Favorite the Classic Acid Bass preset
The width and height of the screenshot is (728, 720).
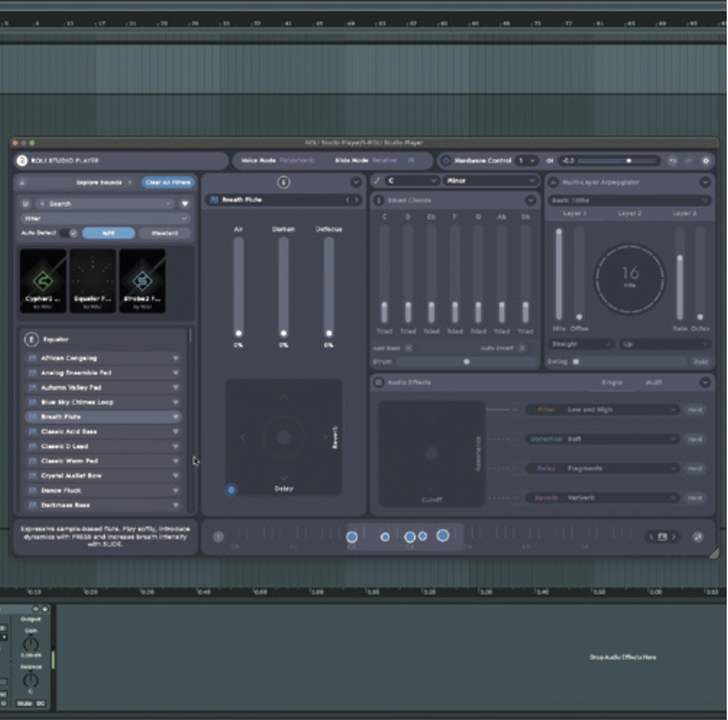pos(176,432)
